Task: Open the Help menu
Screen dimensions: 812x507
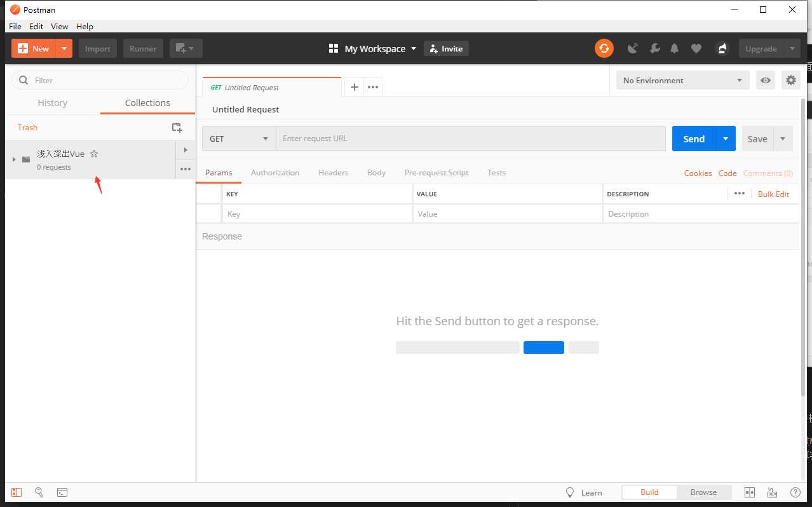Action: click(85, 26)
